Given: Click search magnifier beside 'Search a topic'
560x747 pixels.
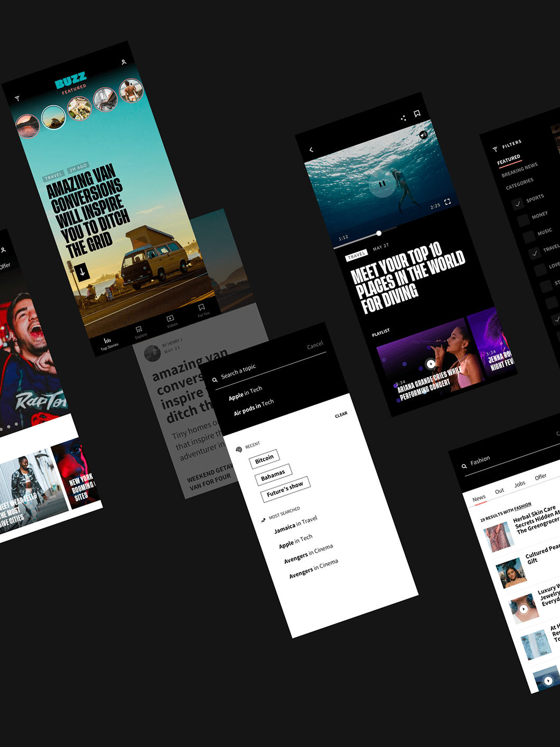Looking at the screenshot, I should click(214, 380).
